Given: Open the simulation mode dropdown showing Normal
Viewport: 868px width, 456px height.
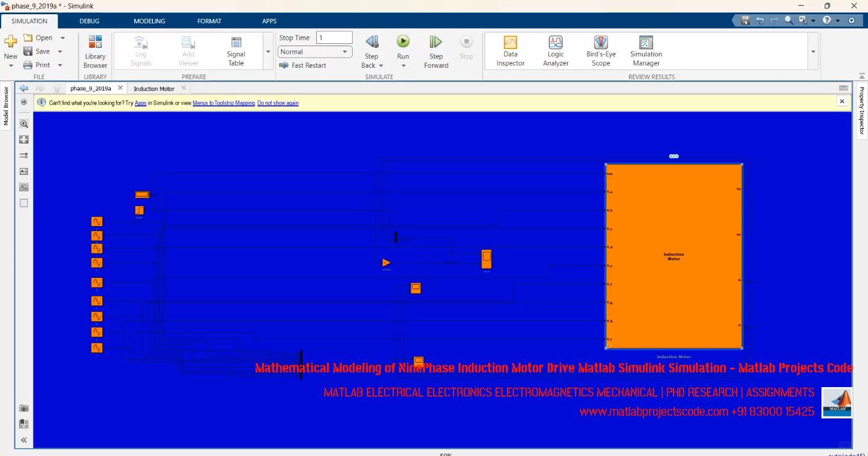Looking at the screenshot, I should pos(346,51).
